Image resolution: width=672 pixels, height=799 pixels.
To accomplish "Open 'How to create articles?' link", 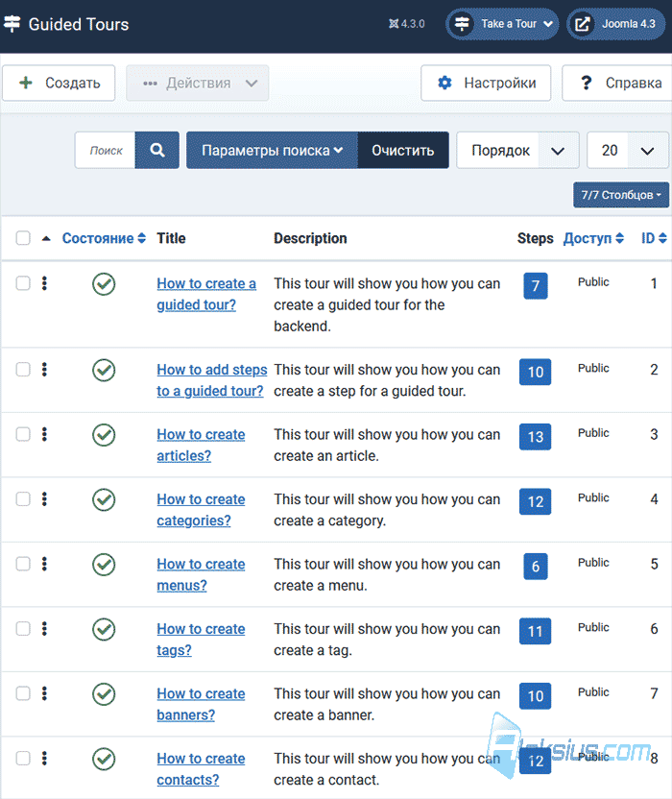I will pos(201,445).
